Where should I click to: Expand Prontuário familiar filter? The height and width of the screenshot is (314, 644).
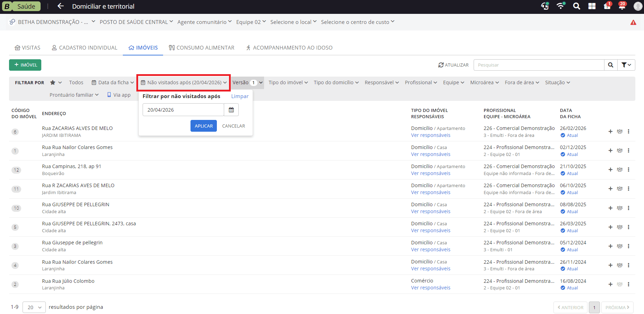74,95
